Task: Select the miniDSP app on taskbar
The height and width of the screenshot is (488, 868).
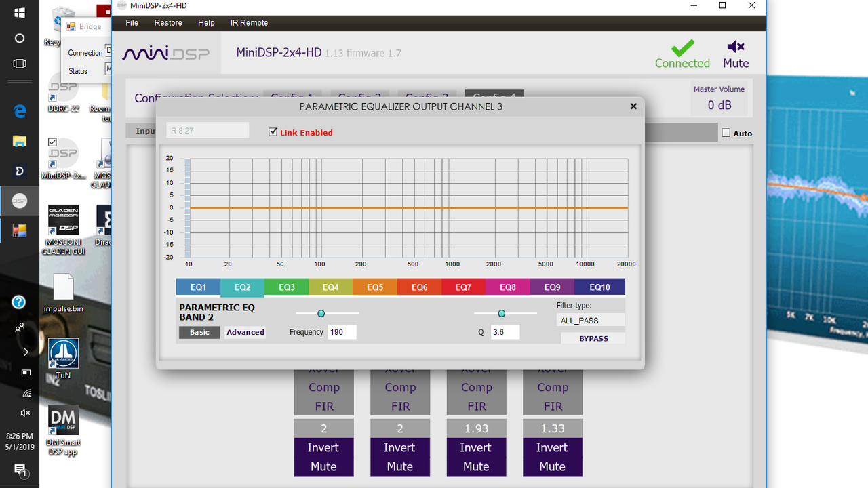Action: [20, 201]
